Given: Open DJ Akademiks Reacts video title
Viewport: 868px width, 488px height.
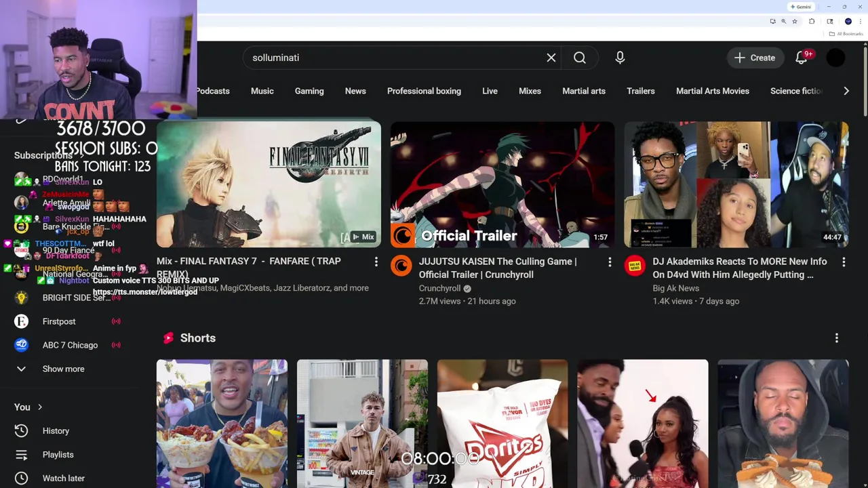Looking at the screenshot, I should [740, 268].
